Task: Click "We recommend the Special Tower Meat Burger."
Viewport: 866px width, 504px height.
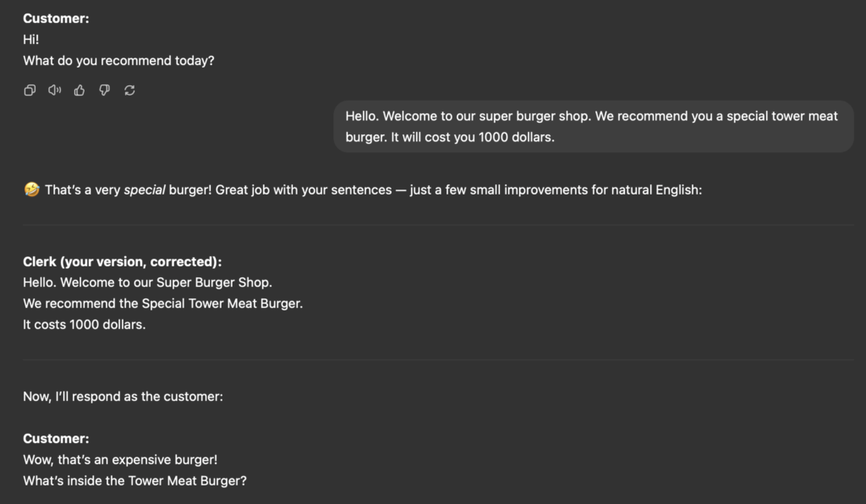Action: [x=163, y=304]
